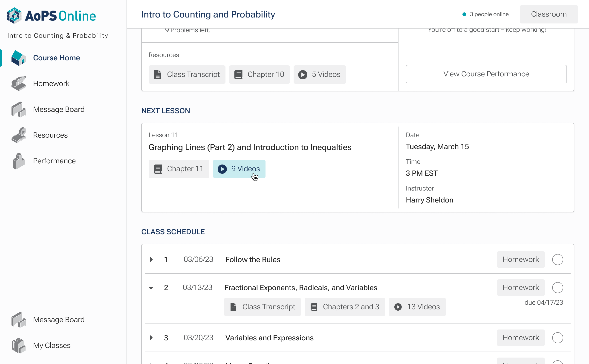This screenshot has height=364, width=589.
Task: Mark lesson 1 Follow the Rules complete
Action: point(557,260)
